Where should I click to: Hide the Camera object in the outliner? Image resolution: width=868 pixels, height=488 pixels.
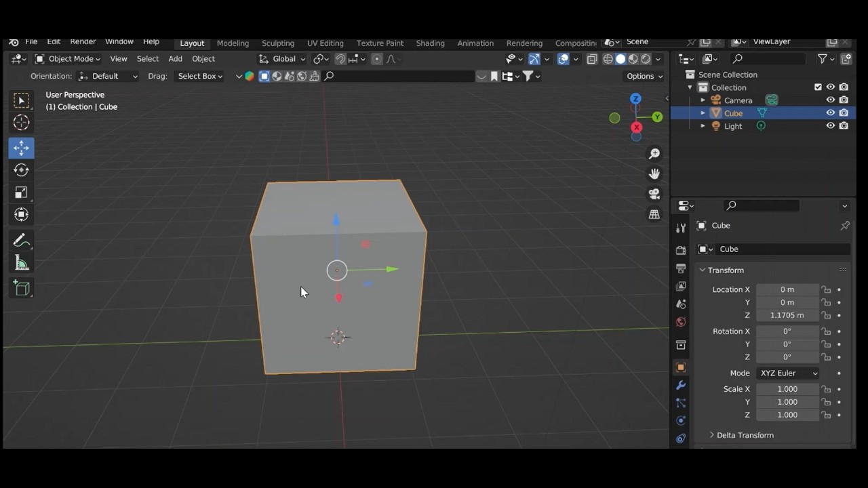click(830, 100)
